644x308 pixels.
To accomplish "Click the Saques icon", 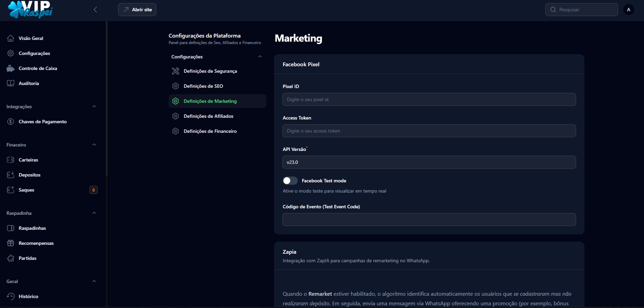I will click(x=11, y=190).
